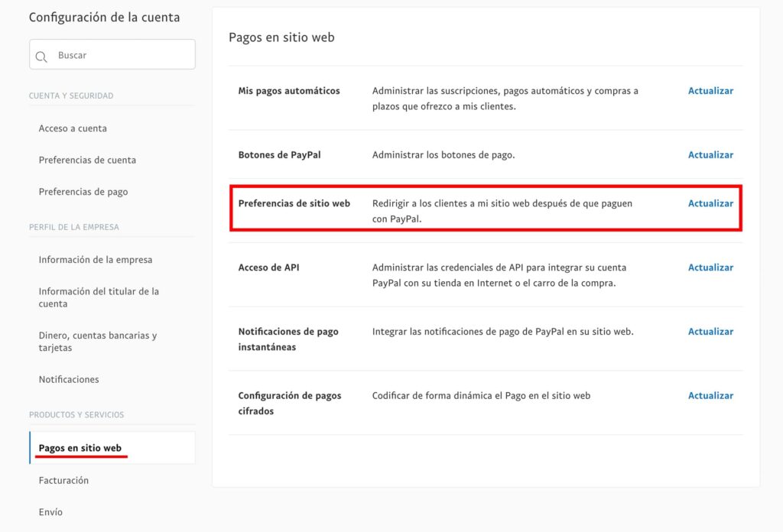Click the CUENTA Y SEGURIDAD section header
Screen dimensions: 783x532
[x=71, y=96]
